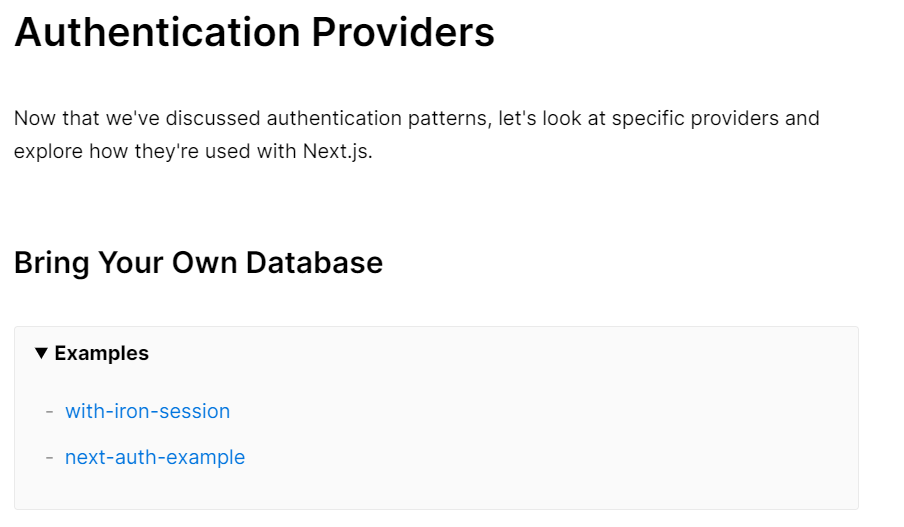The image size is (904, 527).
Task: Click the dash bullet before with-iron-session
Action: [x=50, y=412]
